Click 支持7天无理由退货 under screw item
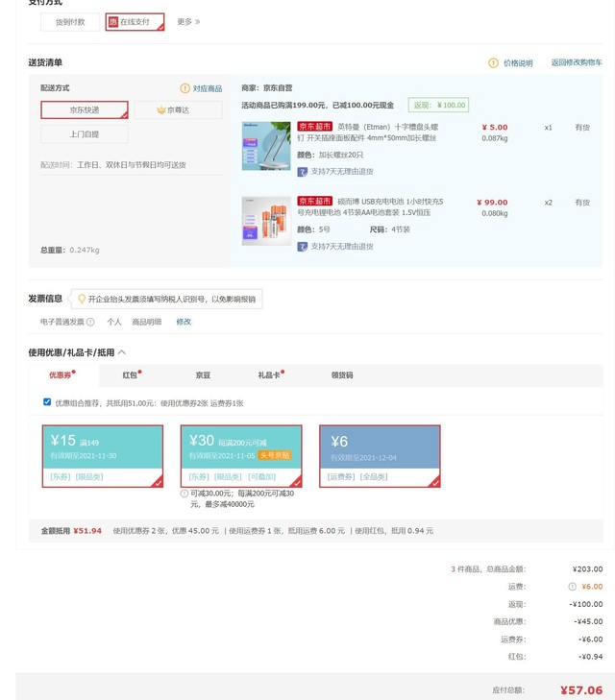This screenshot has height=700, width=615. [342, 172]
